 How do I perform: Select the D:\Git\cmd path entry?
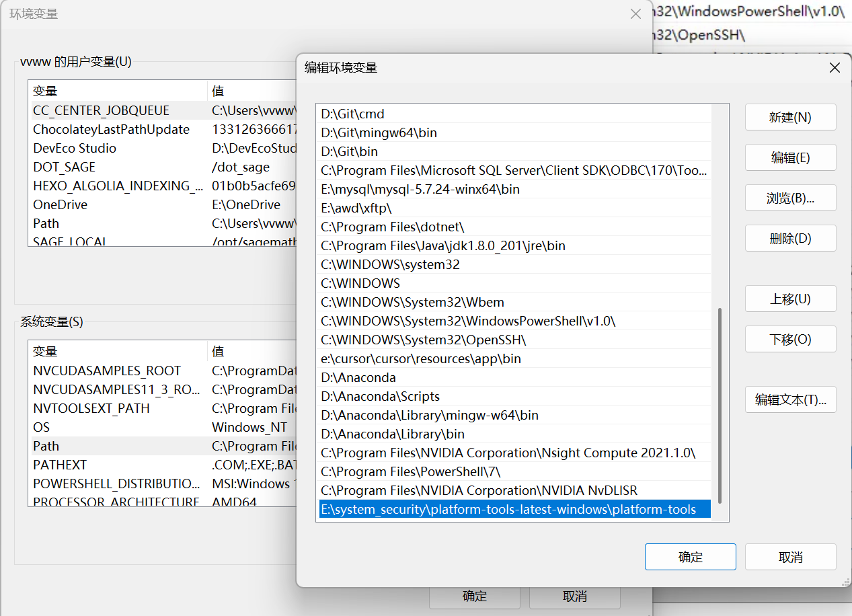pos(352,114)
